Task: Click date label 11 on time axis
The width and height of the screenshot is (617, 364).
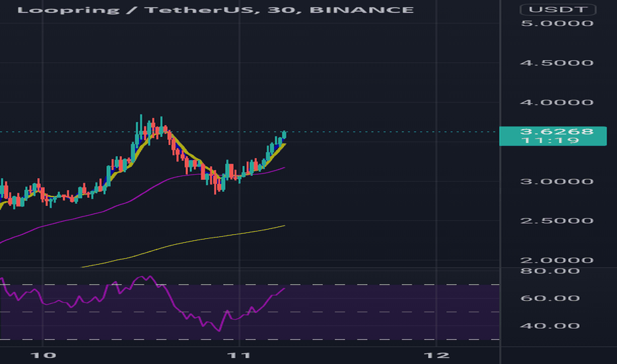Action: [x=239, y=356]
